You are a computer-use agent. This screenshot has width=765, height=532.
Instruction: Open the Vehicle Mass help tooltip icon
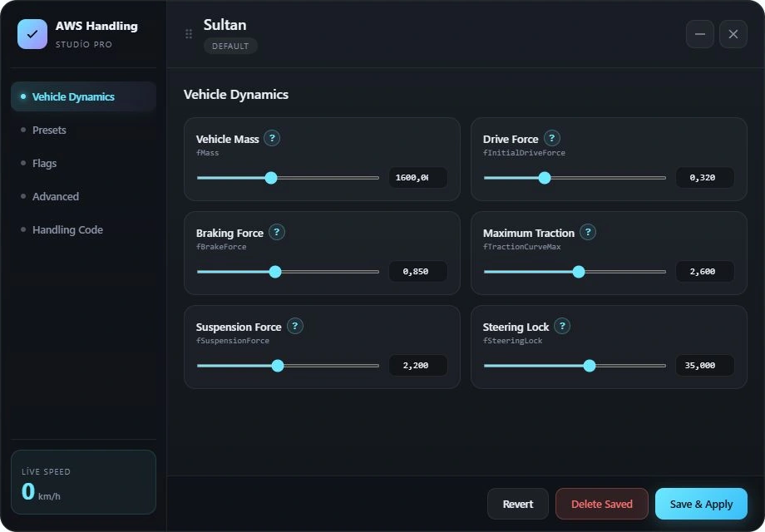(272, 139)
